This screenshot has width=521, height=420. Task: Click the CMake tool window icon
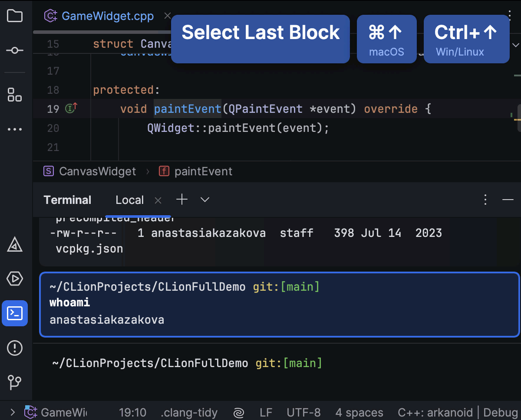[x=15, y=246]
